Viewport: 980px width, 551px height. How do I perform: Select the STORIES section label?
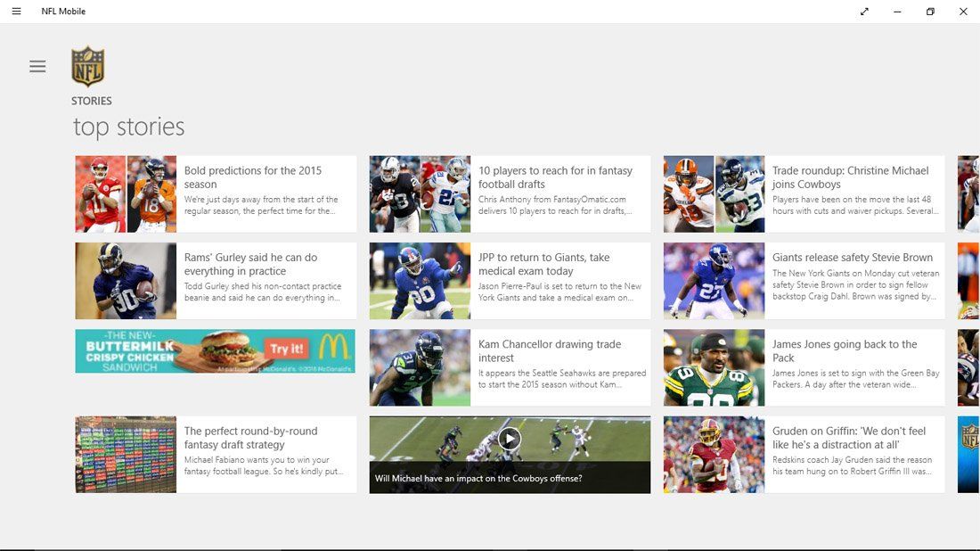click(x=91, y=101)
